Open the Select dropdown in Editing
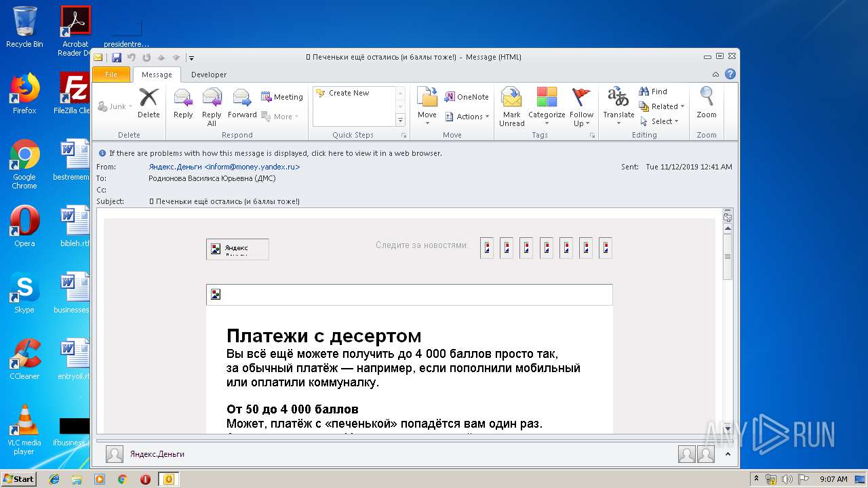This screenshot has width=868, height=488. (659, 121)
